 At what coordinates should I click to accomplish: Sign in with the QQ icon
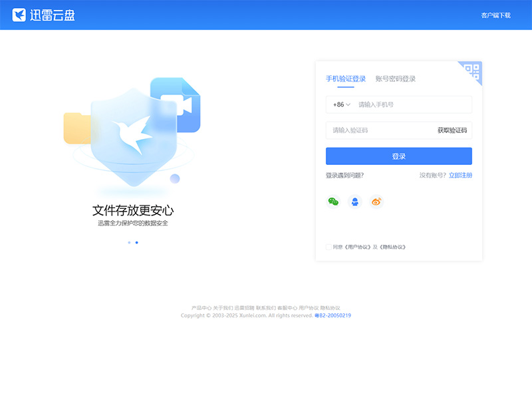click(x=355, y=201)
